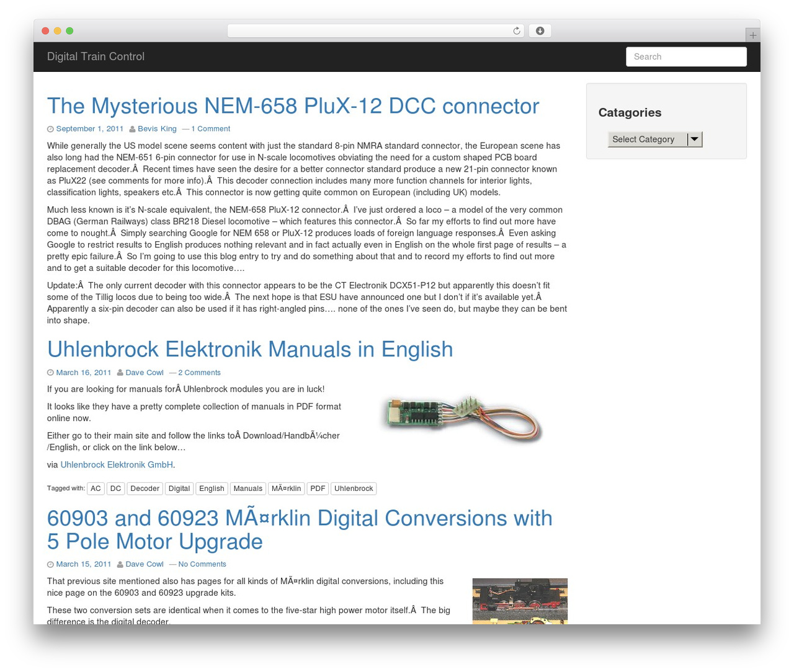Select the PDF tag
This screenshot has height=672, width=794.
318,489
